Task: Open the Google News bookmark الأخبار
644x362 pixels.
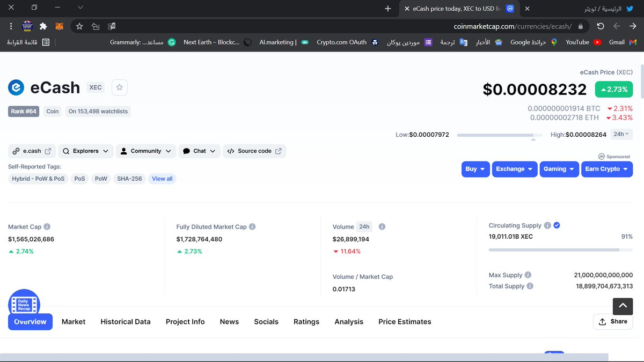Action: [489, 42]
